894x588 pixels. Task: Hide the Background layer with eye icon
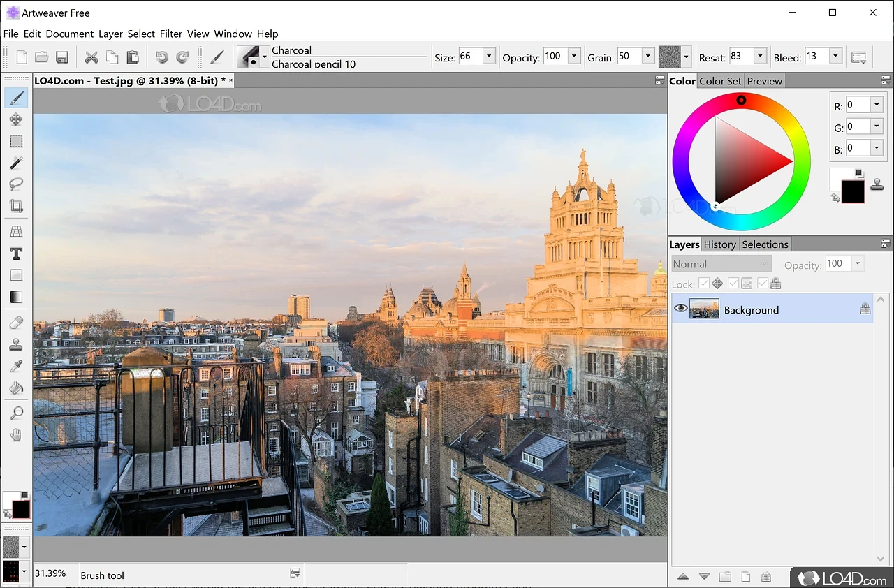click(x=680, y=309)
